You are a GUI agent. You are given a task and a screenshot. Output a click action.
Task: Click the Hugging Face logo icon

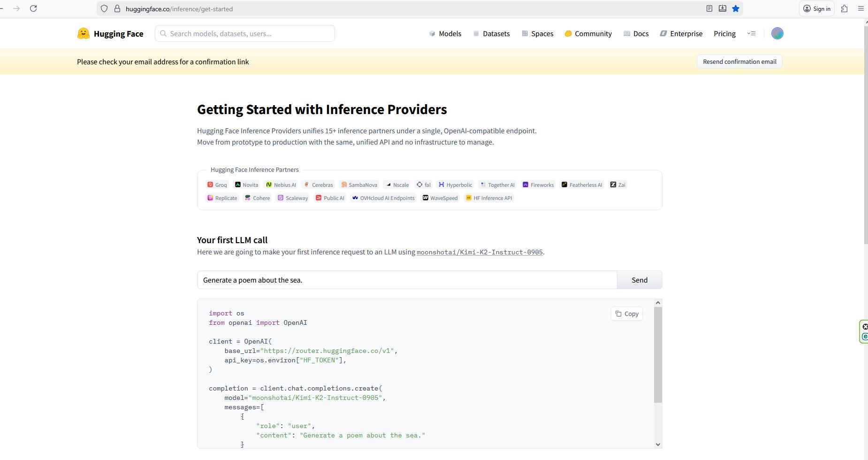pos(84,33)
